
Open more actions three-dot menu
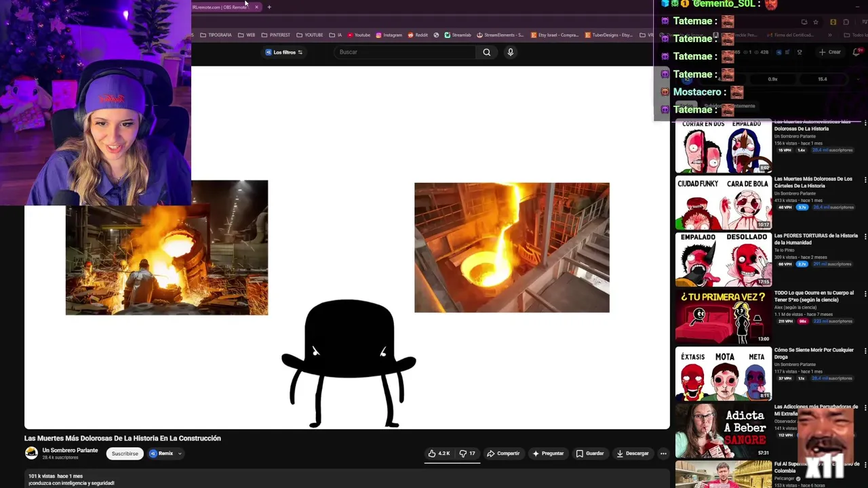(663, 453)
